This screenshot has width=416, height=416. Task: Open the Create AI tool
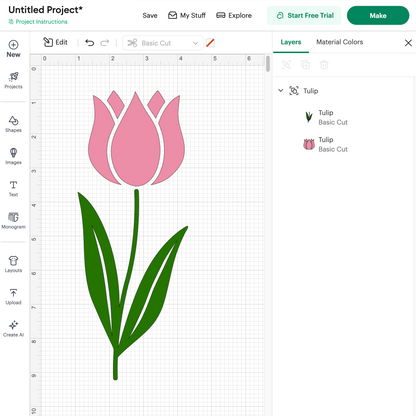click(13, 329)
